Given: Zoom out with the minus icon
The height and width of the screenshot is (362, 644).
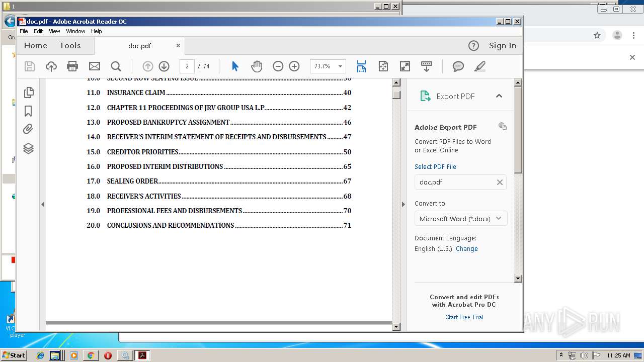Looking at the screenshot, I should (278, 66).
